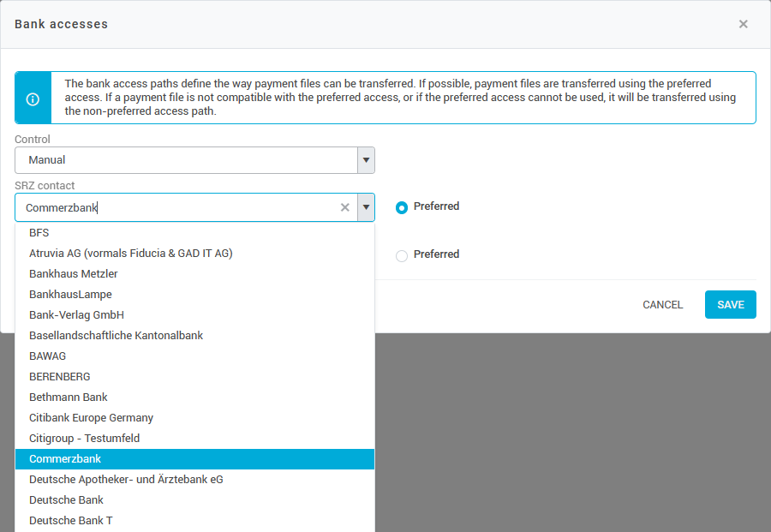Select the second Preferred radio button
Screen dimensions: 771x532
click(x=402, y=255)
